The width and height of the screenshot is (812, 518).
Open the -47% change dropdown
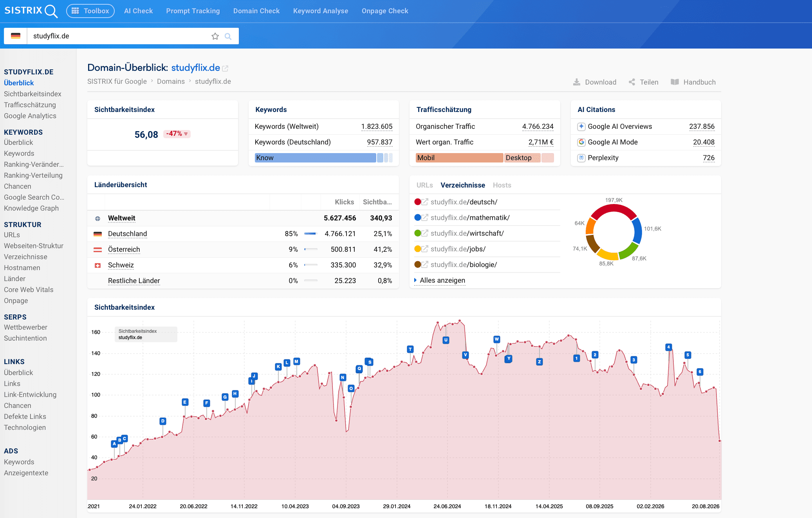click(x=177, y=134)
